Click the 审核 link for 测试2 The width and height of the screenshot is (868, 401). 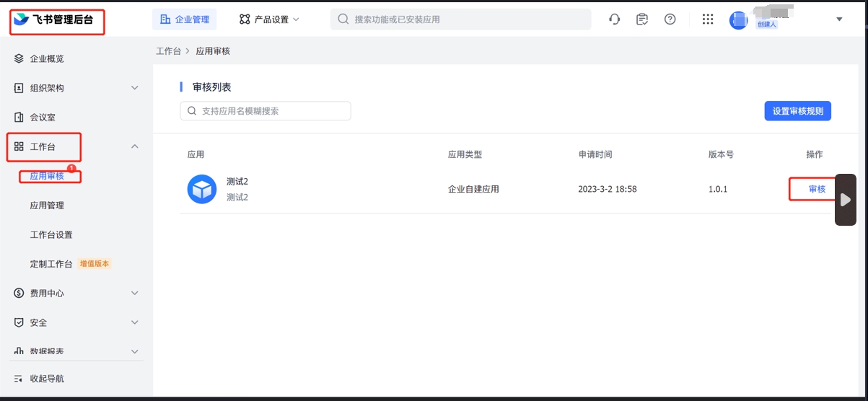817,189
